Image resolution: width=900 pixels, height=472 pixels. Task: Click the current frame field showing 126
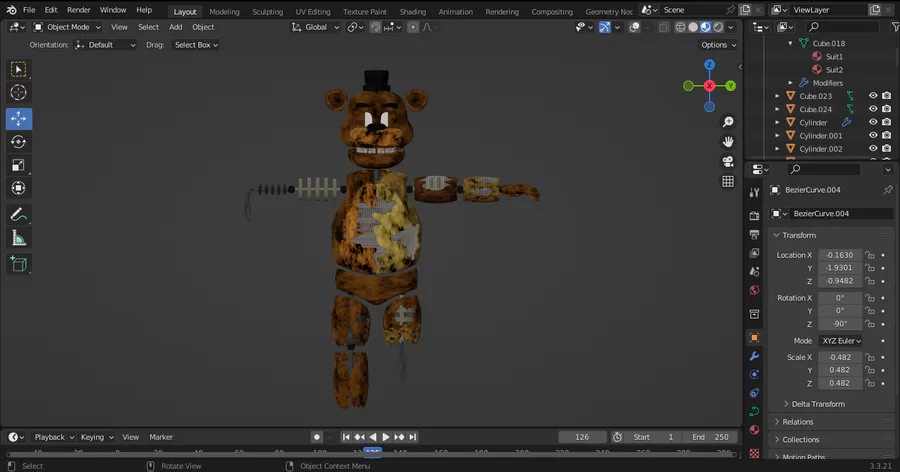pyautogui.click(x=582, y=437)
